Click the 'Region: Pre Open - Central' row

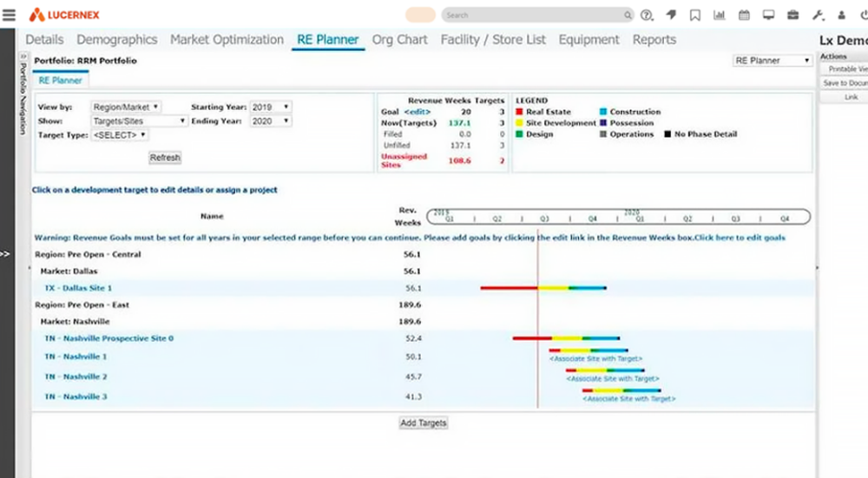click(x=424, y=254)
